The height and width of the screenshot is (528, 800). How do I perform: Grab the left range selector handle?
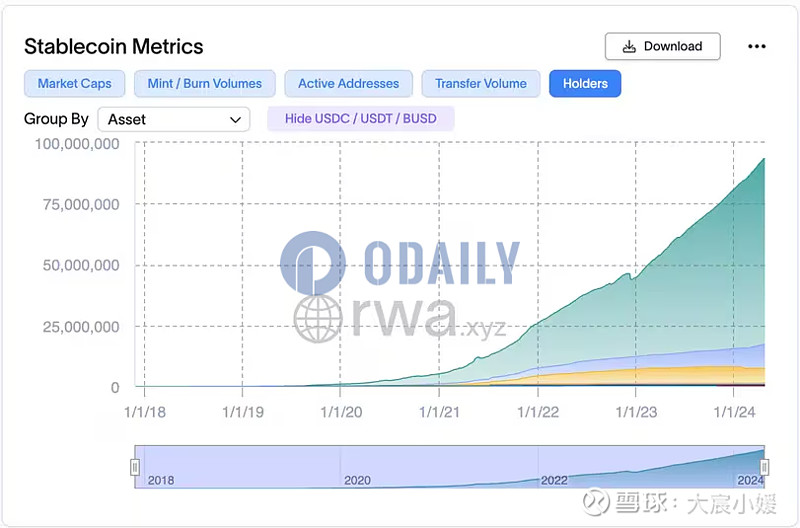(135, 467)
